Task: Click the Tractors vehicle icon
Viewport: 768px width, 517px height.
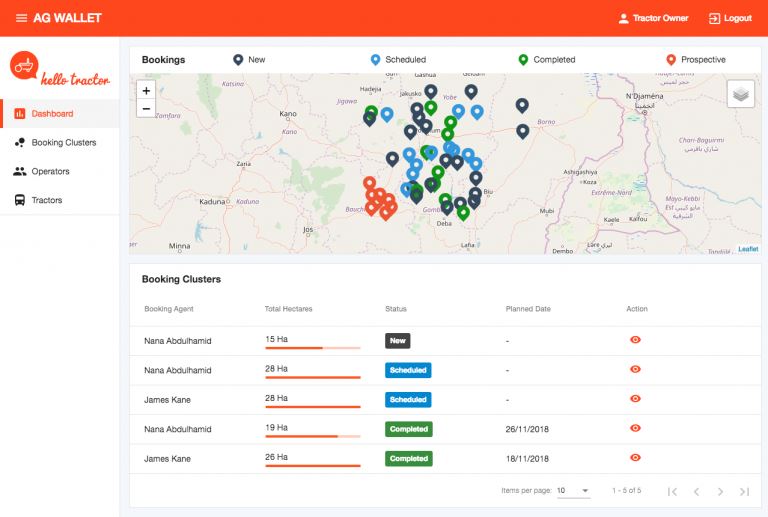Action: coord(20,200)
